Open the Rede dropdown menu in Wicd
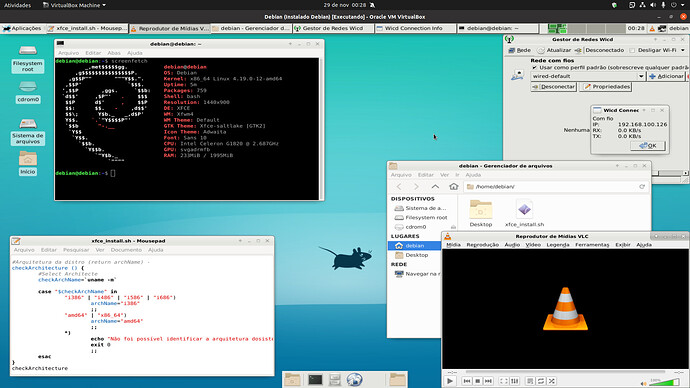Image resolution: width=690 pixels, height=388 pixels. pyautogui.click(x=520, y=50)
